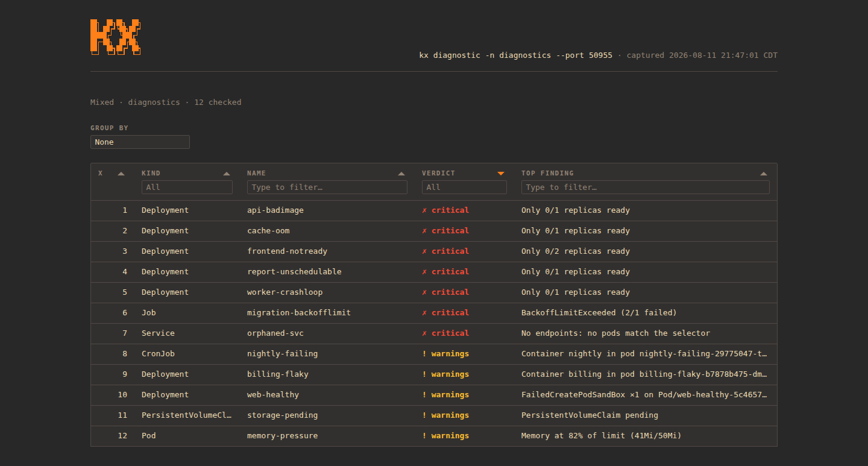Select the cache-oom row name

click(x=268, y=231)
